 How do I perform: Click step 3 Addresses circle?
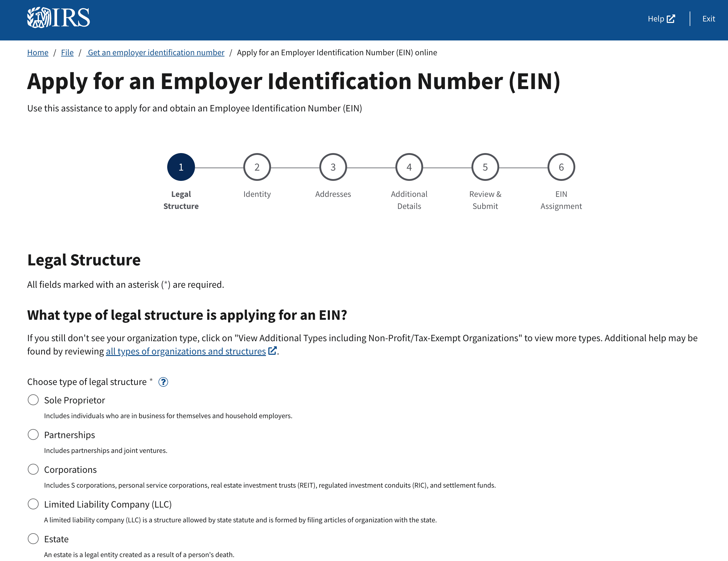(333, 167)
